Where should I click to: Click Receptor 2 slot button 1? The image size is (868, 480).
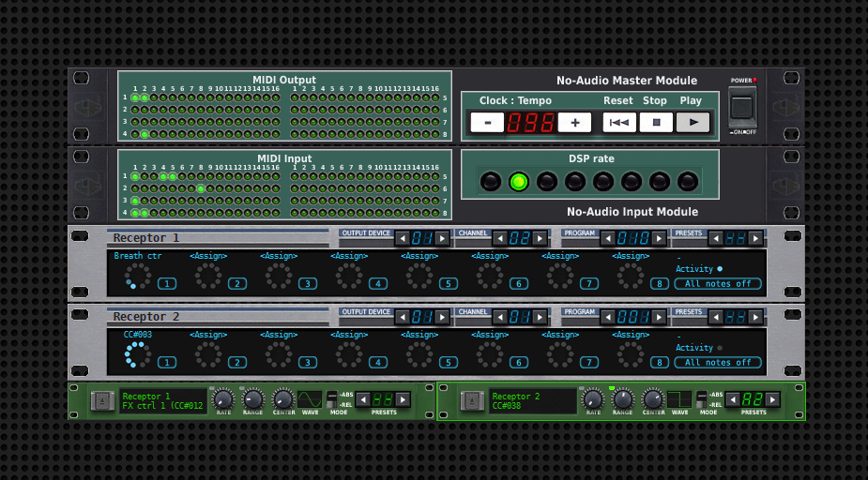click(167, 363)
